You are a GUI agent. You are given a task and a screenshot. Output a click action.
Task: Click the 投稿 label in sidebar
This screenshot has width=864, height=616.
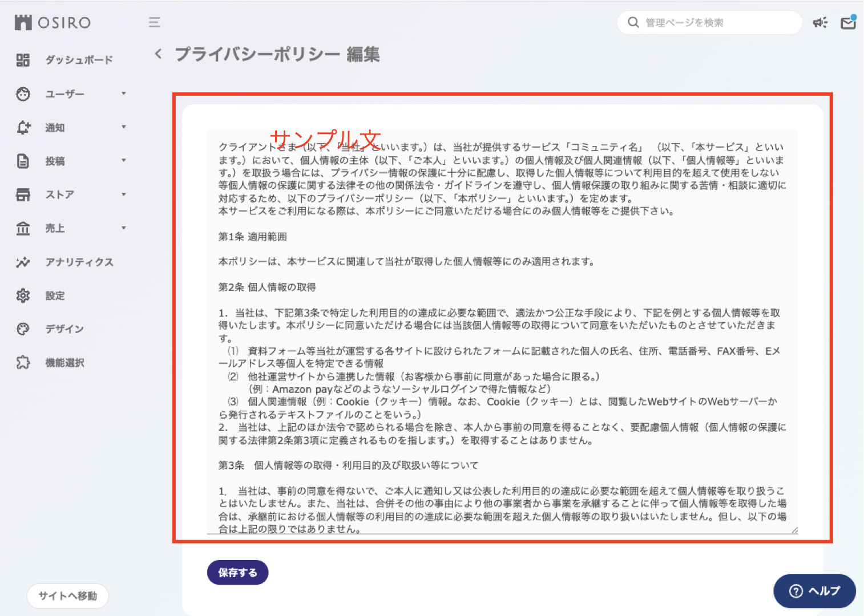coord(55,161)
